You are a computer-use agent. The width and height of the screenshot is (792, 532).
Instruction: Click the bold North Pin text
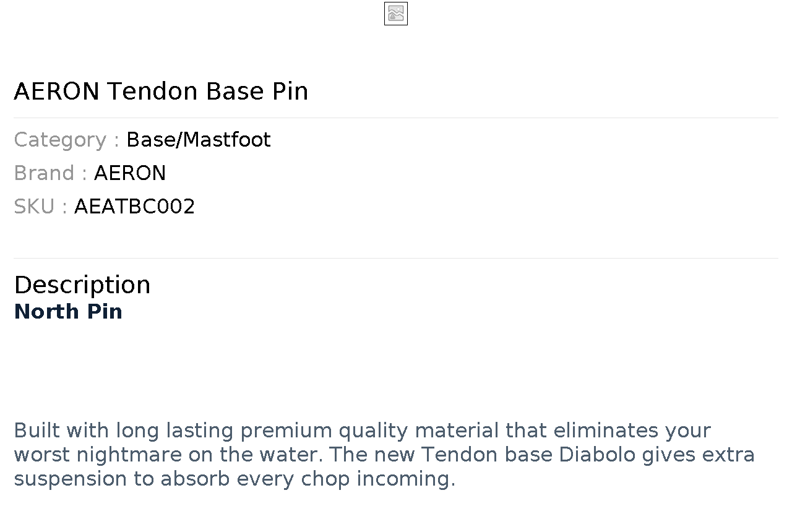point(68,312)
